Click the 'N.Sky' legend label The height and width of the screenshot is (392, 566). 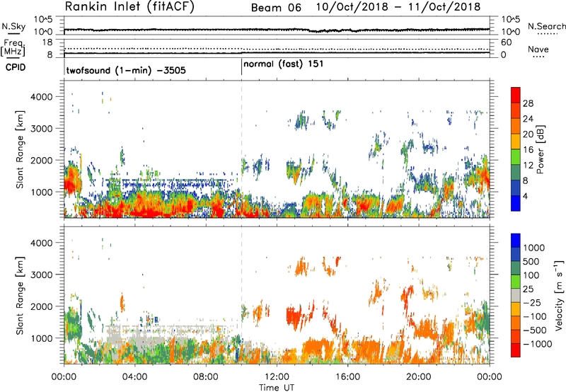coord(13,26)
